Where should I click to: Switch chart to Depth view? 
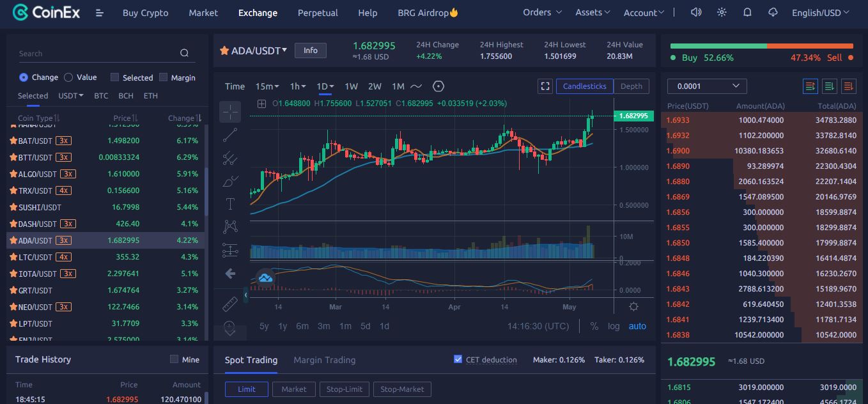631,86
